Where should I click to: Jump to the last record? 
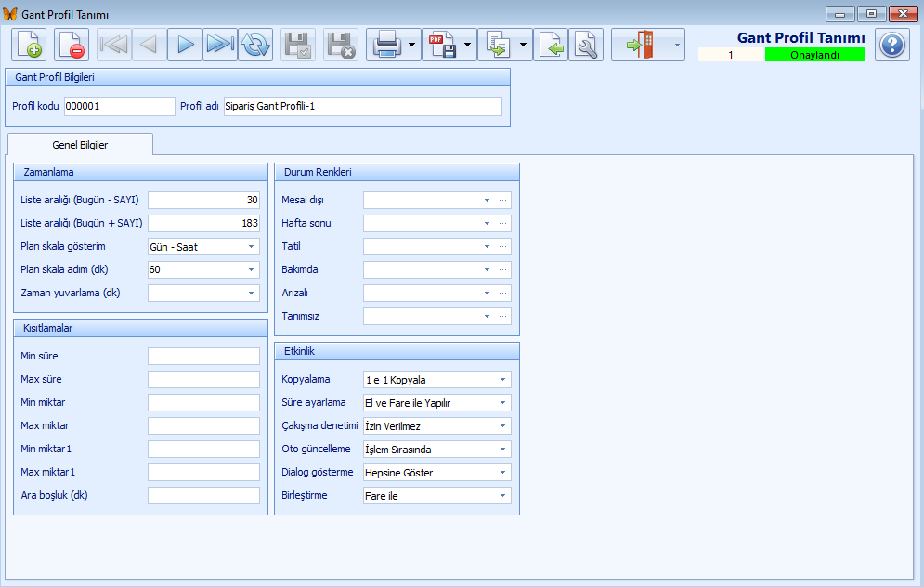[219, 45]
